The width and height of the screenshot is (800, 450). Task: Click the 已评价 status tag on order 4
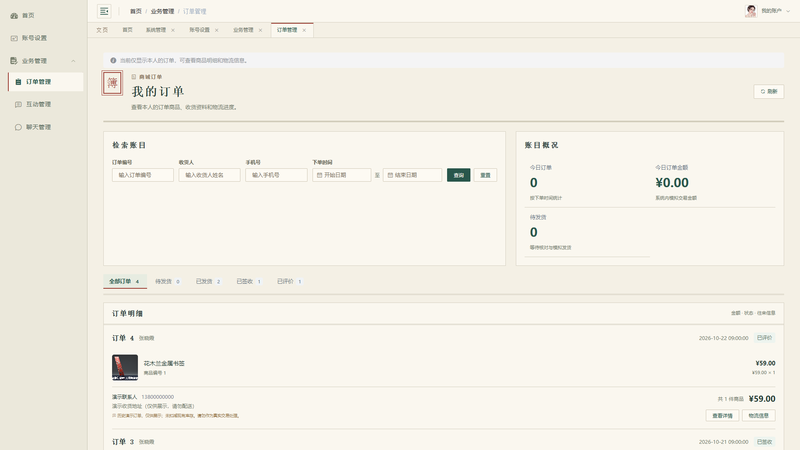(764, 338)
